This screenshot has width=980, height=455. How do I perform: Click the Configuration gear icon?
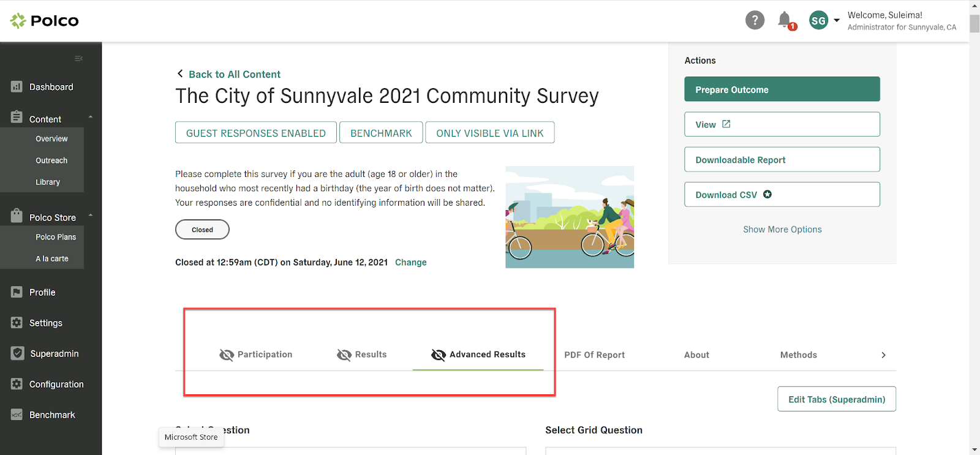point(17,384)
